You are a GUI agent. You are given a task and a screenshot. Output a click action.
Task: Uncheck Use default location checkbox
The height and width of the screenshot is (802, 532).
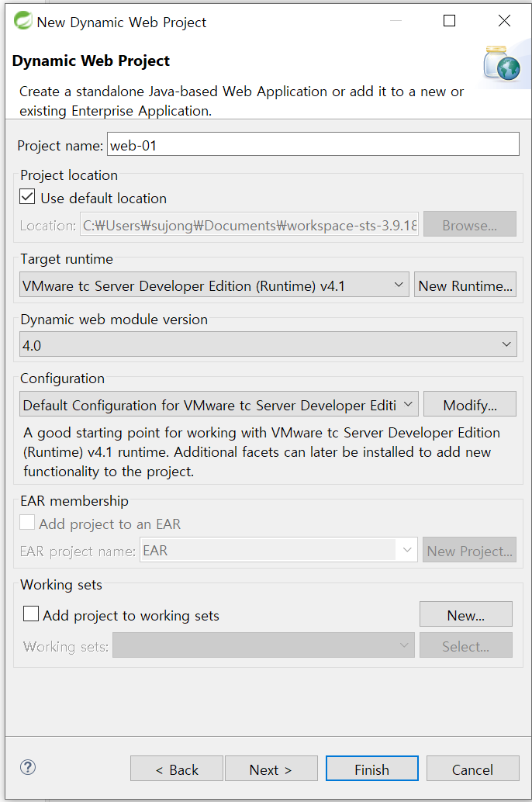point(27,197)
